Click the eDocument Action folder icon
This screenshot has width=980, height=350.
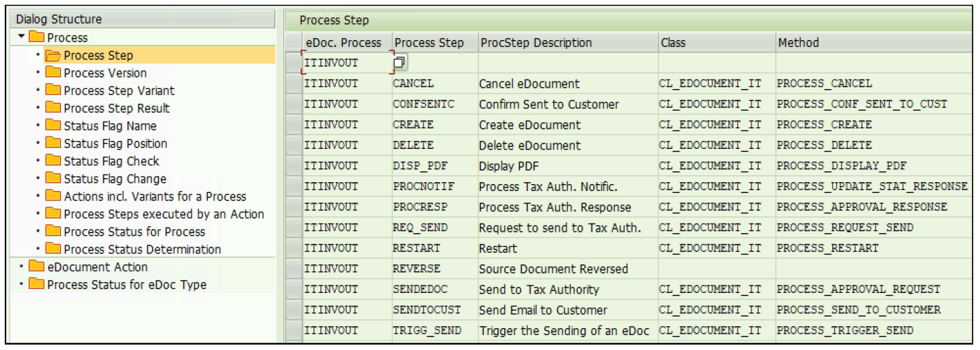(x=37, y=267)
